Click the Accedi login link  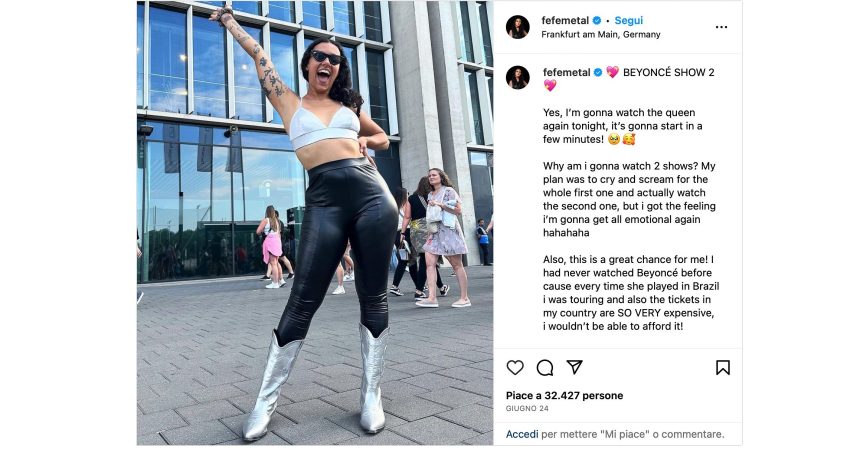tap(522, 434)
